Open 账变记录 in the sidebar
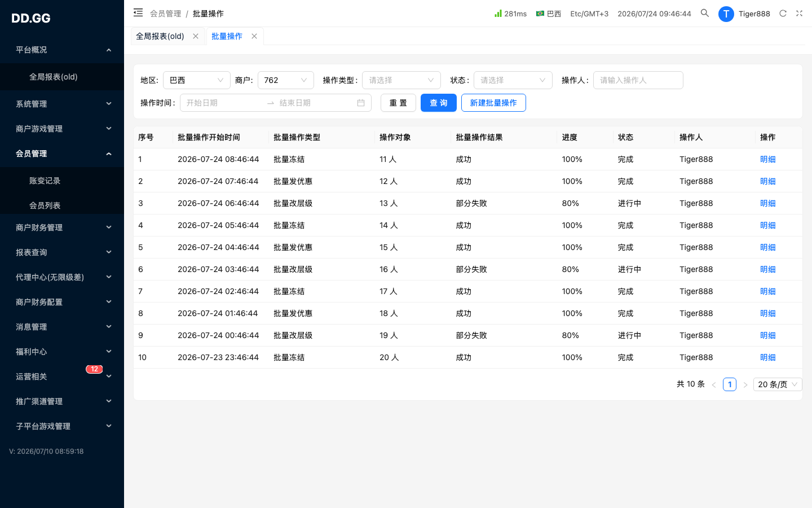812x508 pixels. [x=62, y=181]
